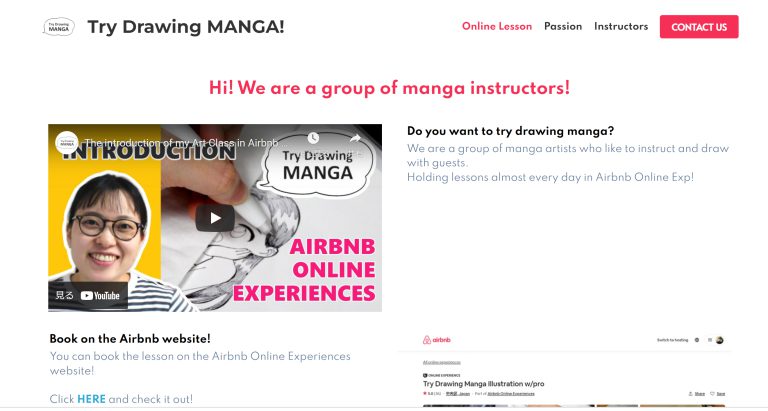The width and height of the screenshot is (768, 411).
Task: Click the Try Drawing MANGA! site title
Action: 186,27
